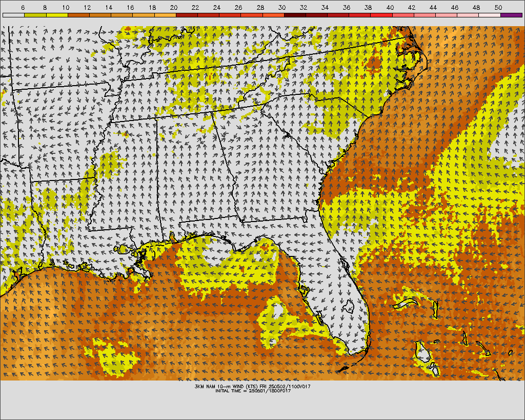The width and height of the screenshot is (525, 420).
Task: Choose the 36–38 knots legend swatch
Action: click(360, 15)
